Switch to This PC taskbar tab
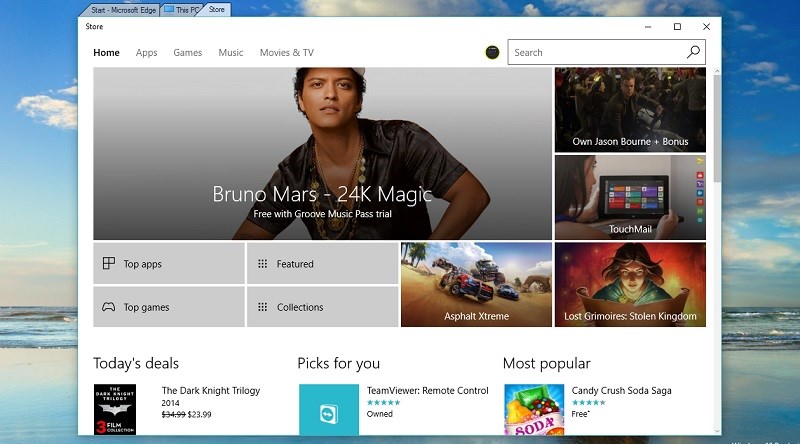The width and height of the screenshot is (800, 444). click(181, 10)
